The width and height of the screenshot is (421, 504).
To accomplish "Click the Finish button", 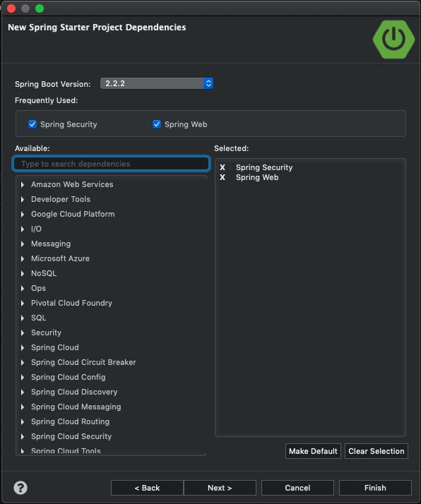I will (x=375, y=488).
